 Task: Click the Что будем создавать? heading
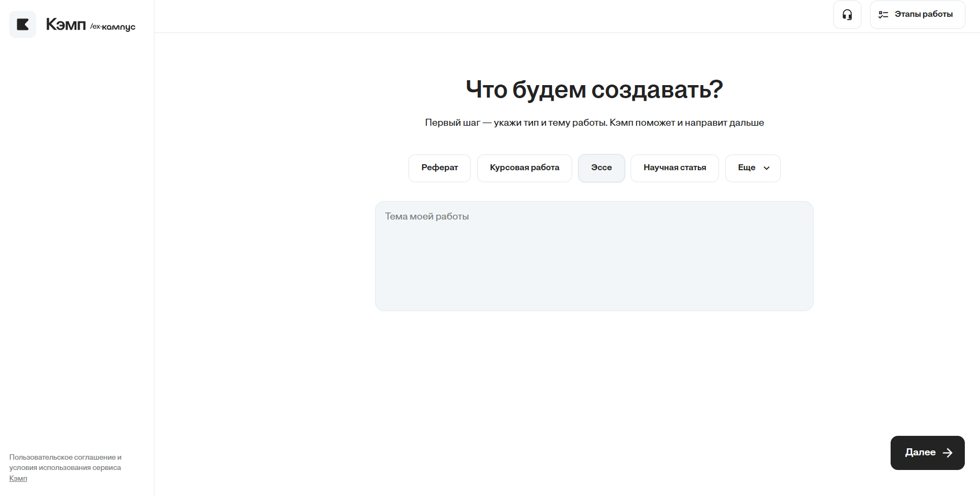594,89
